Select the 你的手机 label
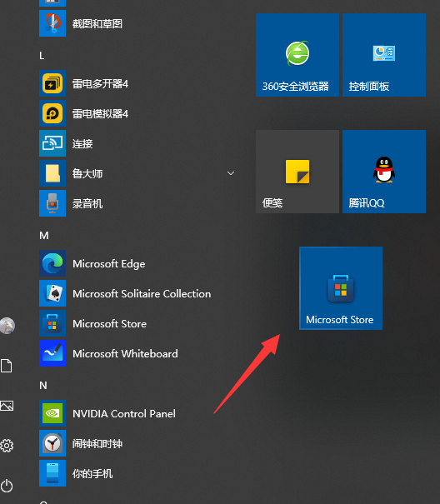This screenshot has width=440, height=504. coord(92,474)
